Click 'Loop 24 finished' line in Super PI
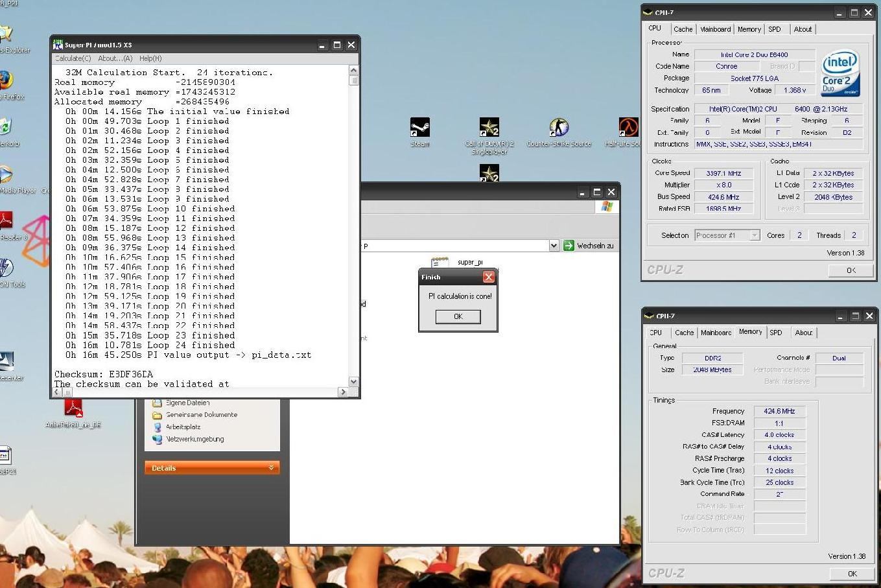 tap(150, 345)
